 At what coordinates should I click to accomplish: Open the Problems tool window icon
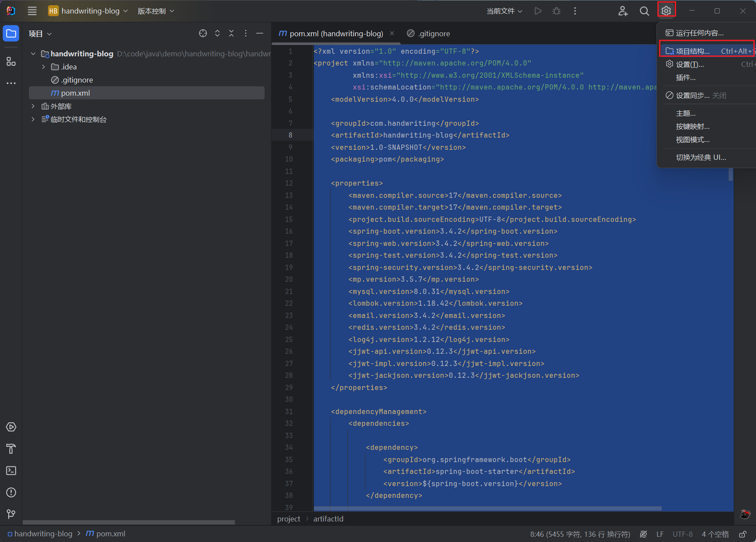[x=11, y=492]
